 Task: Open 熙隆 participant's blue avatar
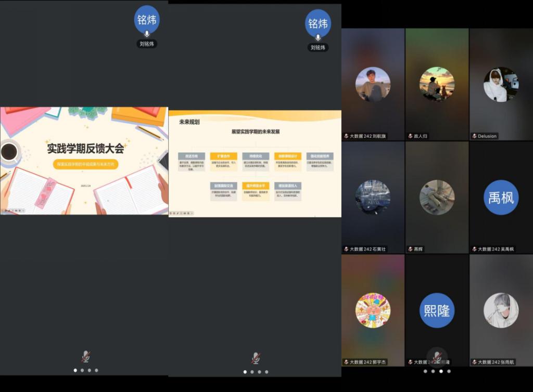pos(437,310)
